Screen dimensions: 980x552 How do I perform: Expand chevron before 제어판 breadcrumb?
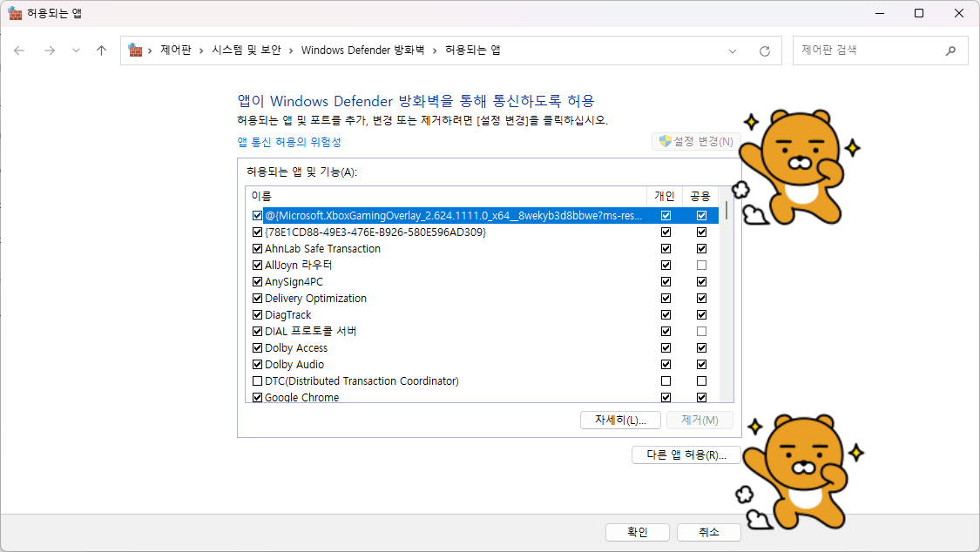coord(150,50)
